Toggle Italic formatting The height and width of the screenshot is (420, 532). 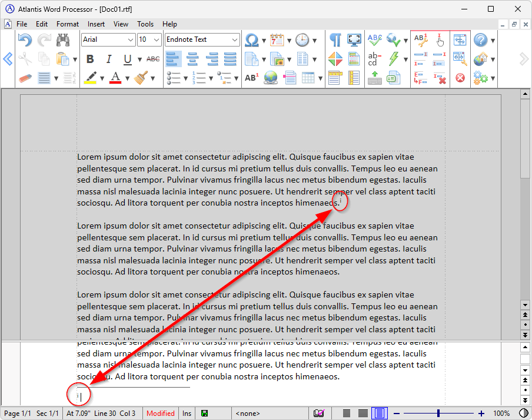point(109,59)
